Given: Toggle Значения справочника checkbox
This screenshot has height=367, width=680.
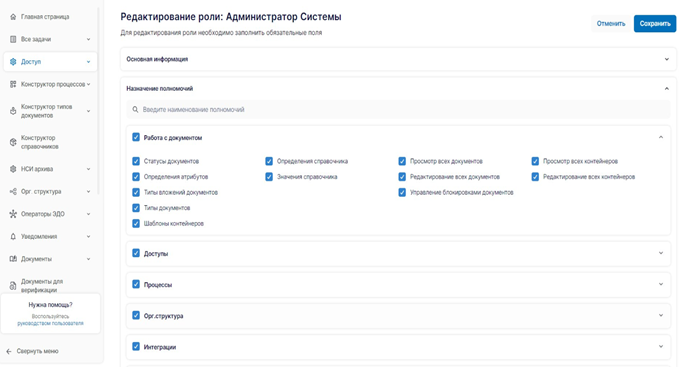Looking at the screenshot, I should pos(269,177).
